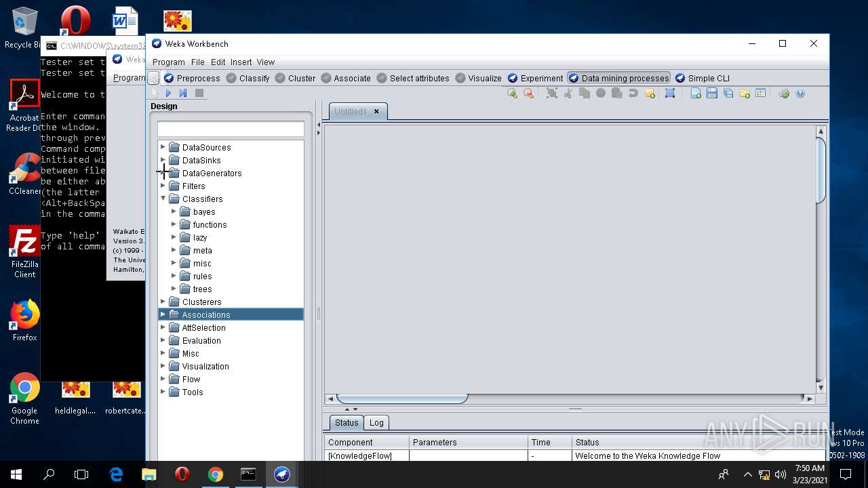Expand the DataSources tree node
The width and height of the screenshot is (868, 488).
(163, 147)
